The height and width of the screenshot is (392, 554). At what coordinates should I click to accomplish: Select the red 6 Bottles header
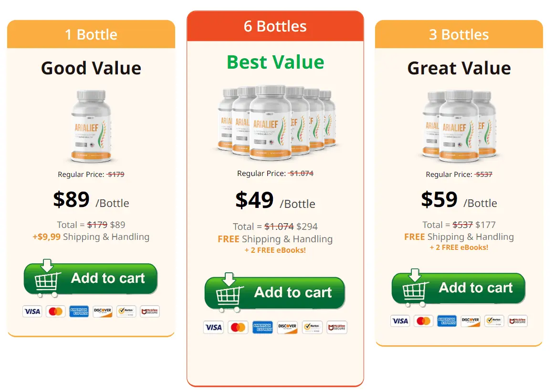coord(275,26)
